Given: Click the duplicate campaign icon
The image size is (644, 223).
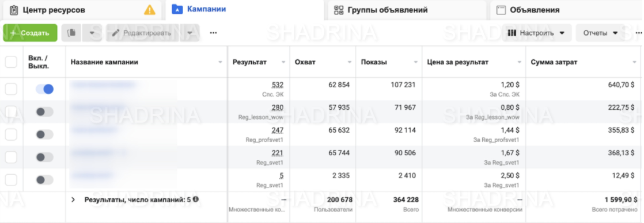Looking at the screenshot, I should (71, 33).
